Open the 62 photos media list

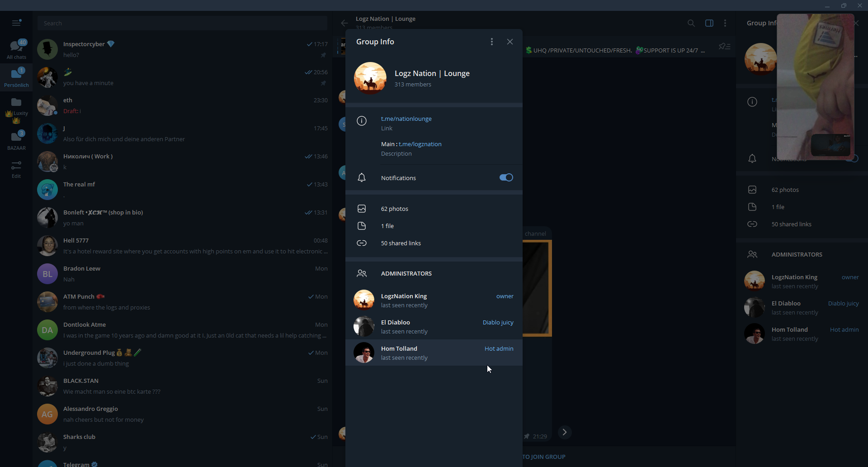point(394,209)
